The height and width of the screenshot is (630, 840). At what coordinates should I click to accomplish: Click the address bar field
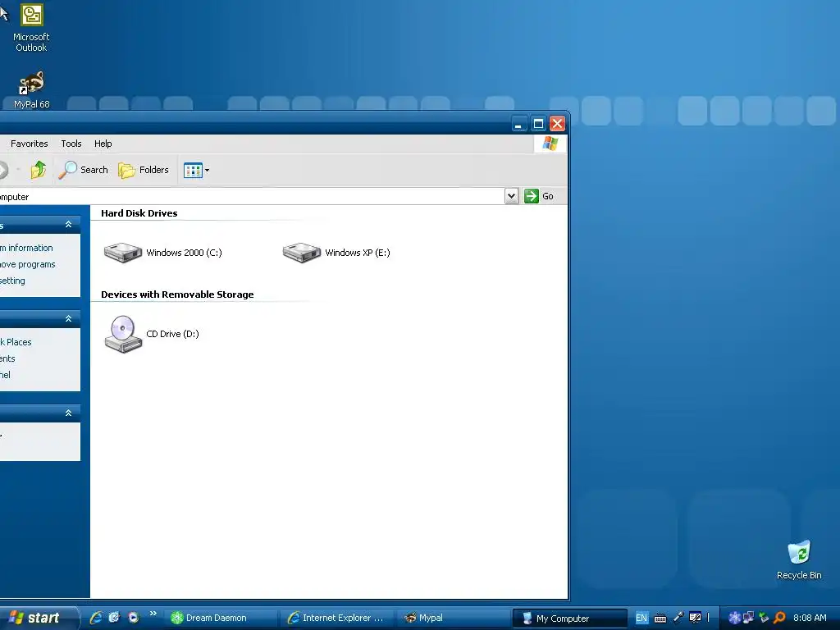tap(252, 197)
